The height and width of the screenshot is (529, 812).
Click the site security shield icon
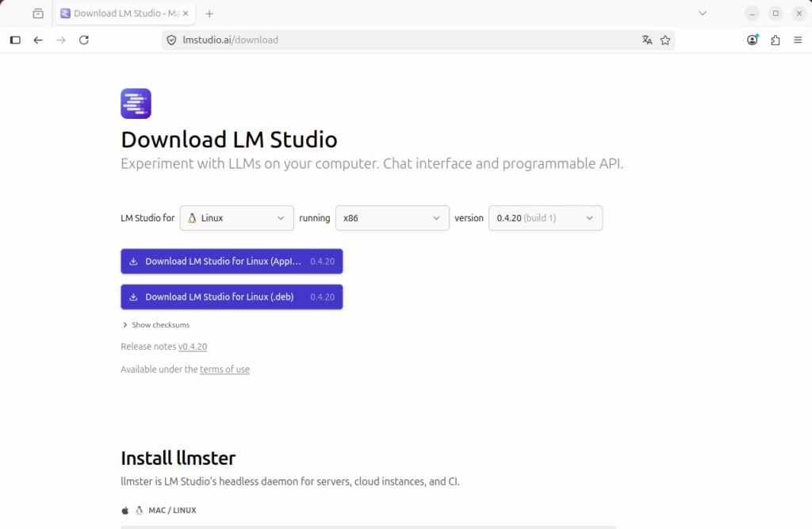pyautogui.click(x=171, y=40)
